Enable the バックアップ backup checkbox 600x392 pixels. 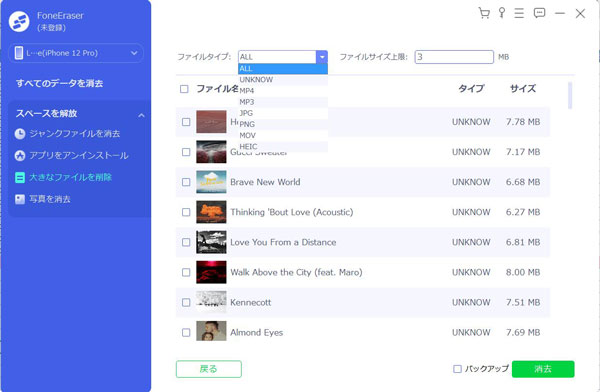point(457,369)
